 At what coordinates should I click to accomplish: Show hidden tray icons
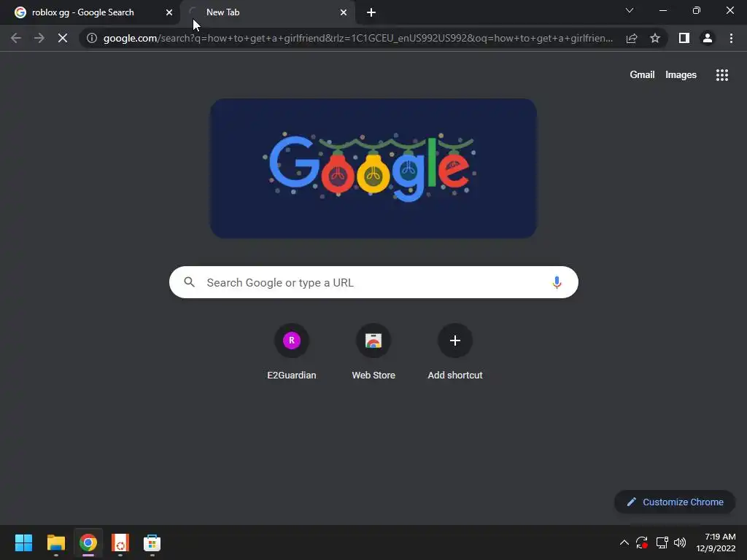(x=624, y=542)
